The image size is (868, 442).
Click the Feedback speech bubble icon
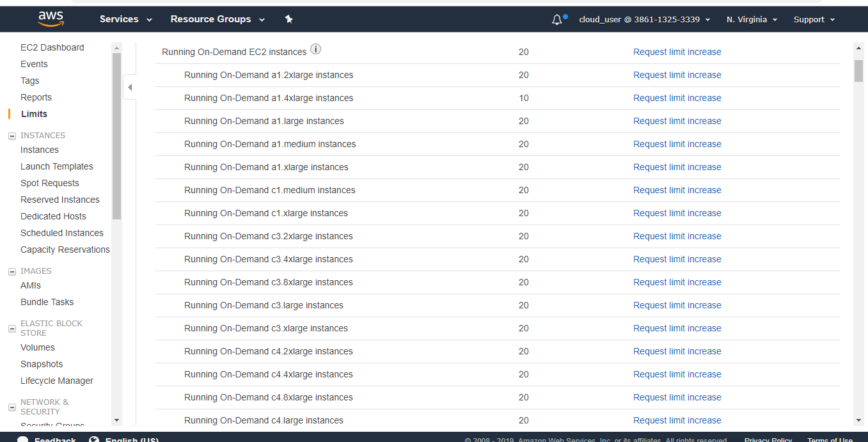point(23,439)
